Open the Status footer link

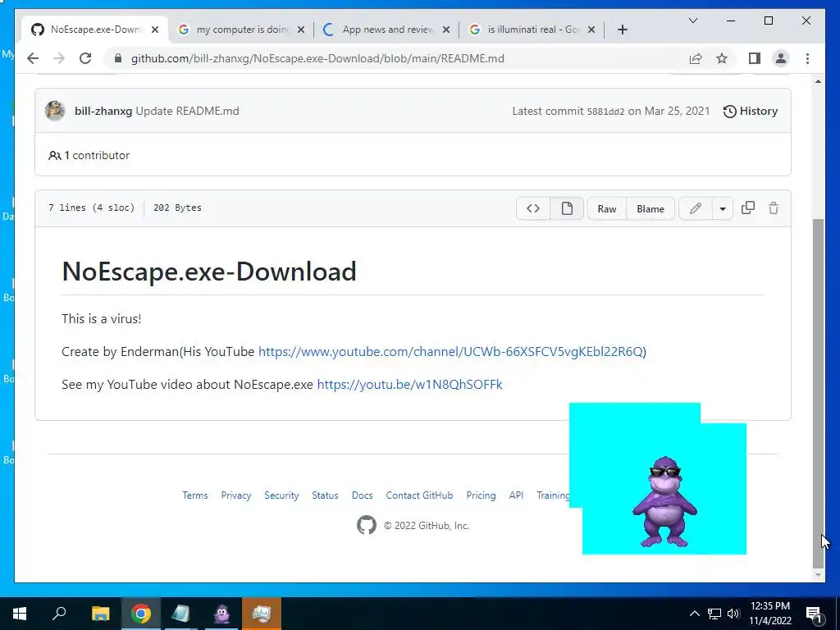[x=325, y=495]
